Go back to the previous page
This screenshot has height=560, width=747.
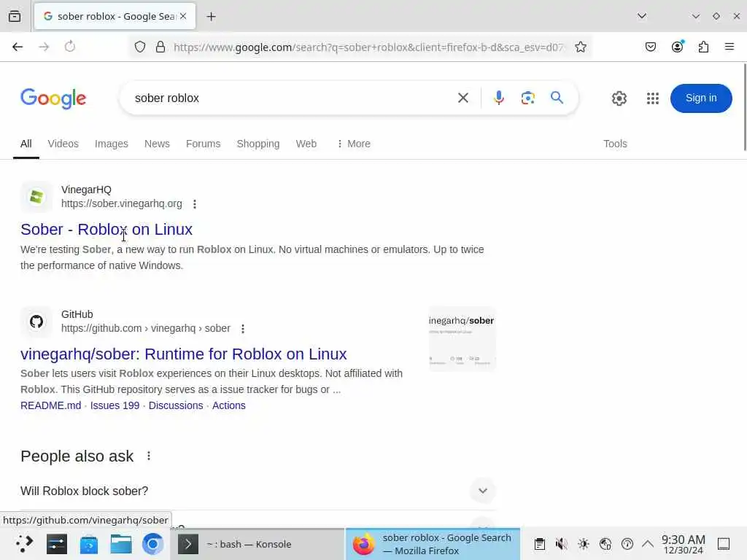tap(18, 47)
